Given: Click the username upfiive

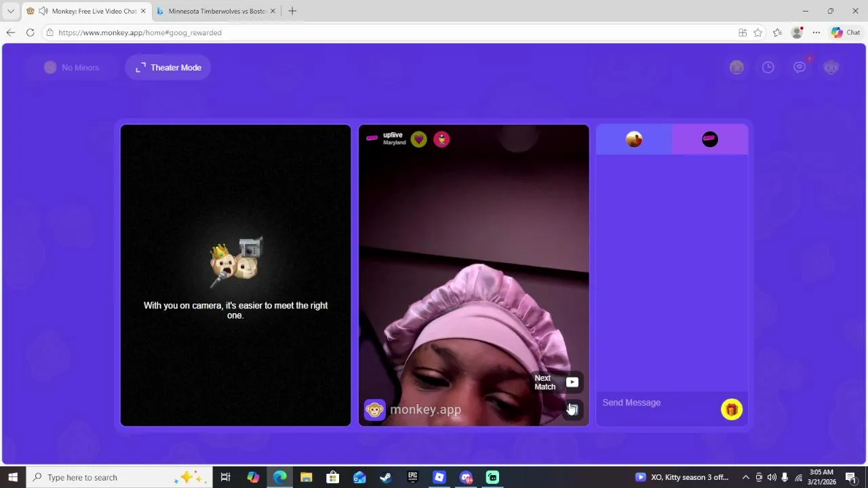Looking at the screenshot, I should point(393,135).
